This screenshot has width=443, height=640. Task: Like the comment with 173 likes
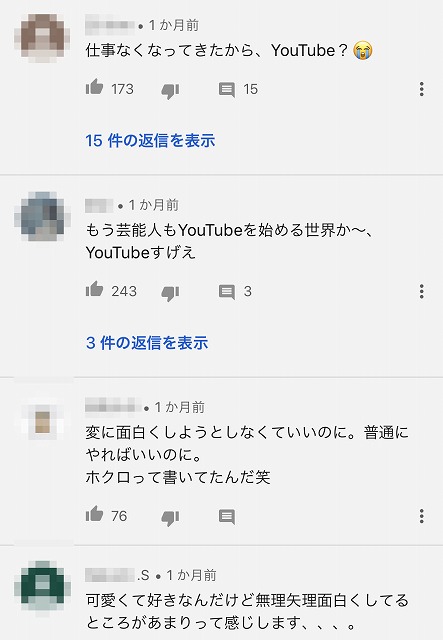(94, 87)
